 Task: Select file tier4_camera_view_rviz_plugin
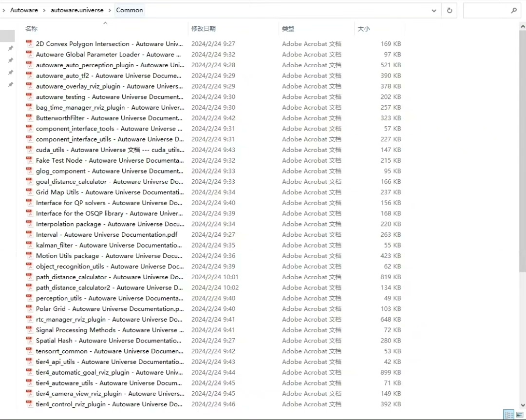pos(110,394)
